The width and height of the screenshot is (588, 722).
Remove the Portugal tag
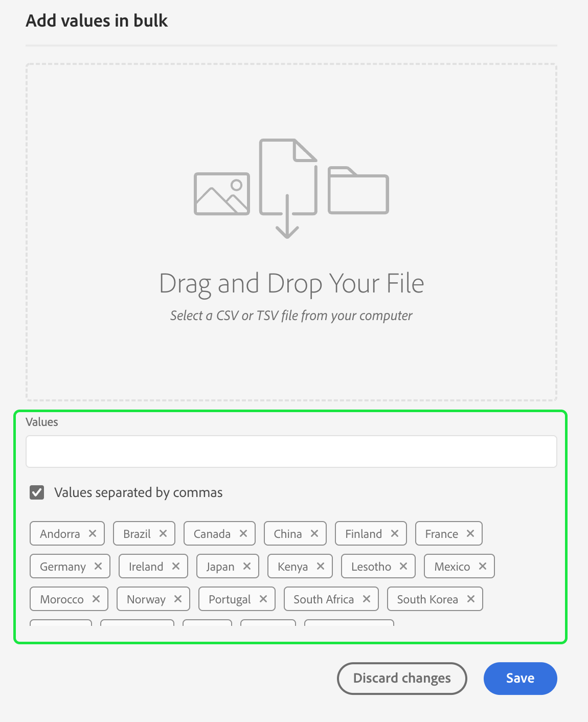263,599
